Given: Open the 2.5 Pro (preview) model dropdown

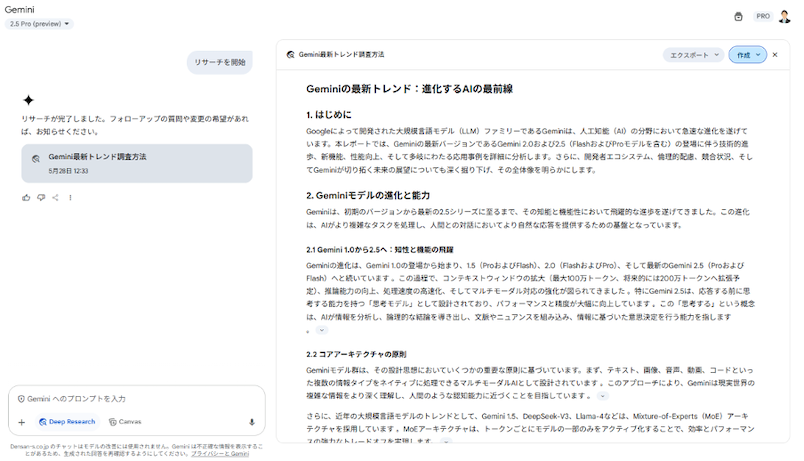Looking at the screenshot, I should tap(40, 24).
